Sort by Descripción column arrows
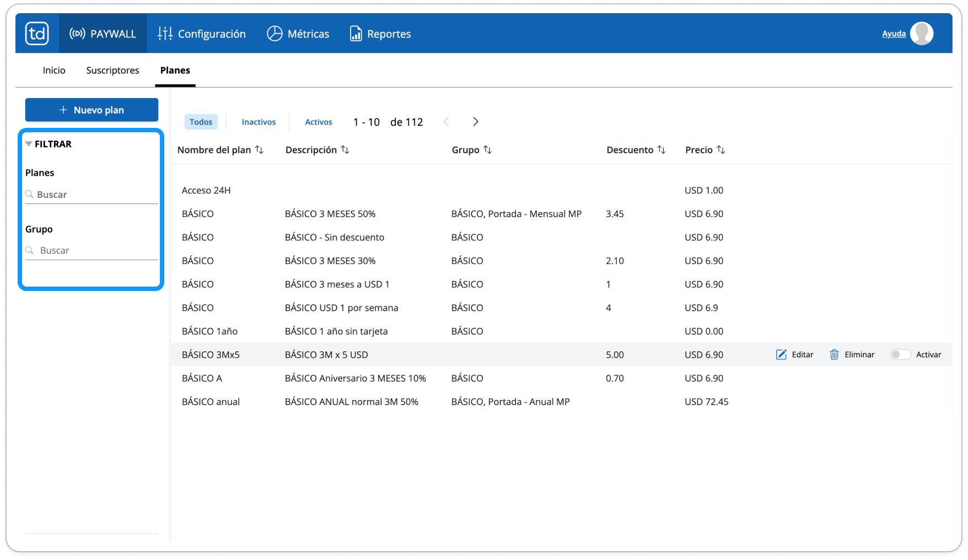 coord(345,150)
